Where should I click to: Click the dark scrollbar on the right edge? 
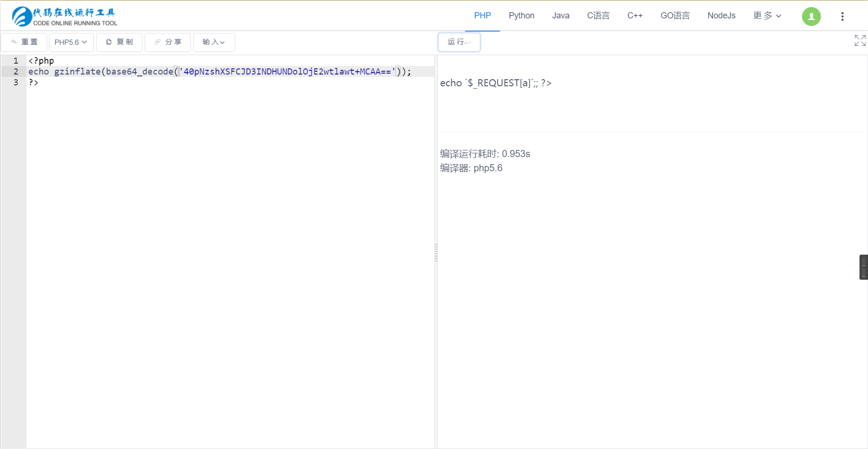pyautogui.click(x=864, y=266)
